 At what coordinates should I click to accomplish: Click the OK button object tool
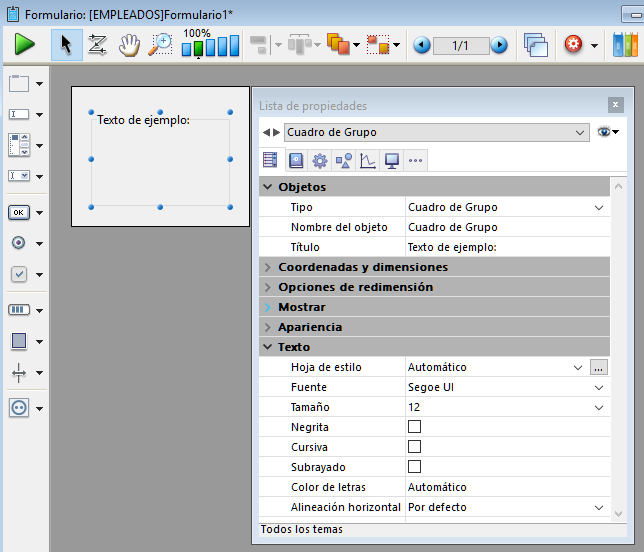coord(20,212)
